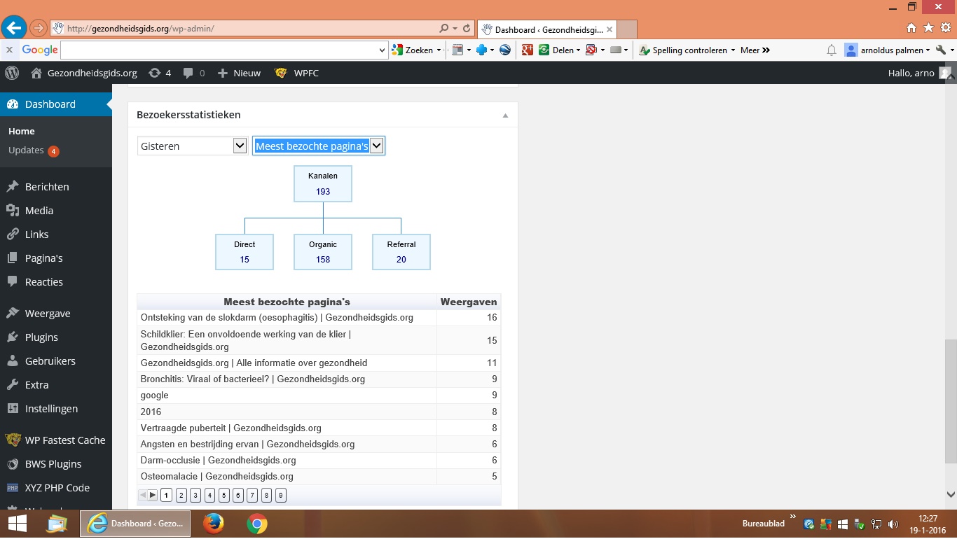This screenshot has width=957, height=560.
Task: Open Links in the sidebar
Action: 56,234
